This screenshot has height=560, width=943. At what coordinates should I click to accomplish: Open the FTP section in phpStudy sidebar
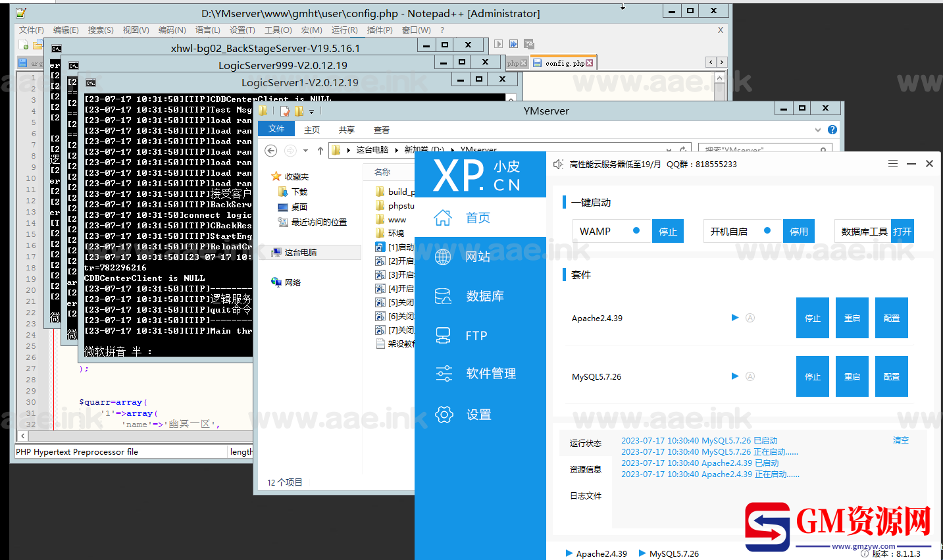coord(480,336)
